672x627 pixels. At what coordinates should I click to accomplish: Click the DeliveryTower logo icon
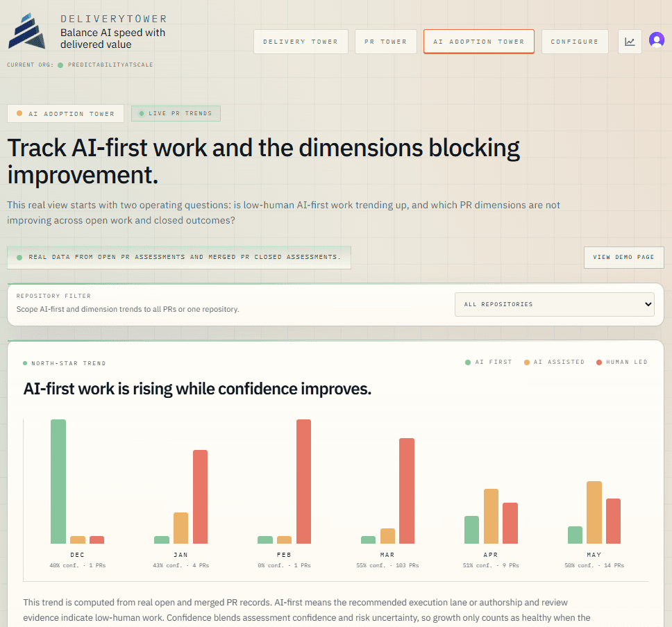pos(26,31)
